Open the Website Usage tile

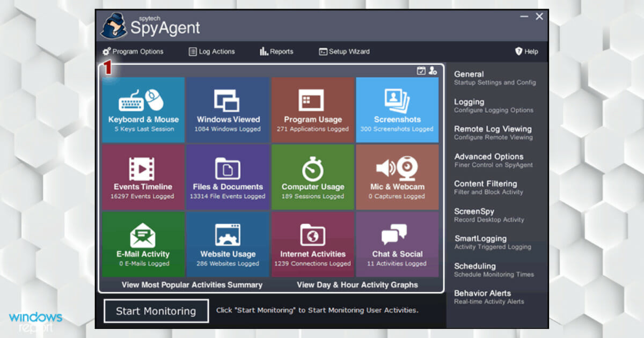coord(228,244)
